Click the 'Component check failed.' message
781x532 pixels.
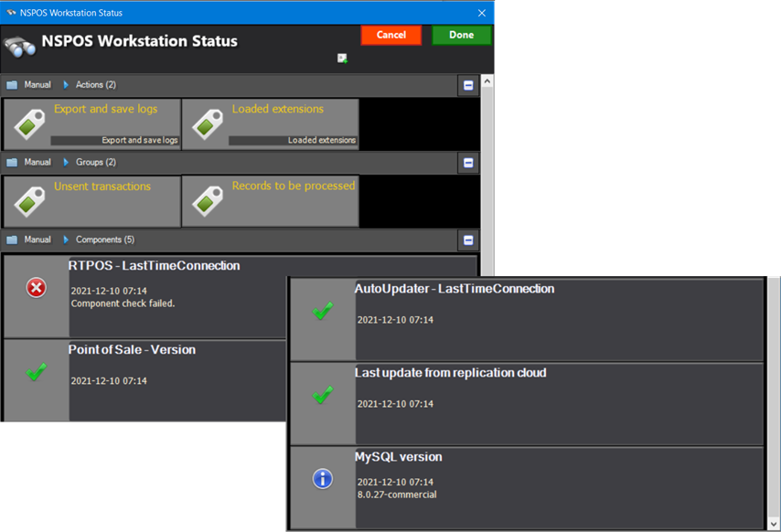pos(123,303)
